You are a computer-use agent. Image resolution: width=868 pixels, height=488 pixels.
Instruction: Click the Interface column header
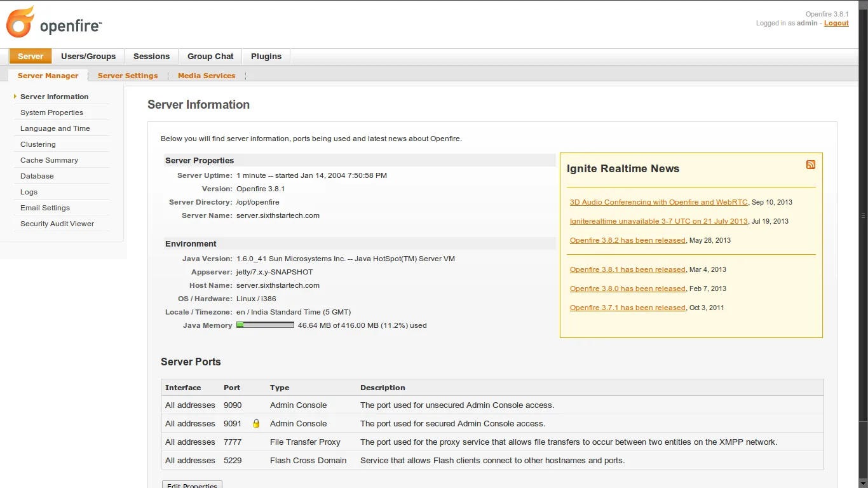(183, 388)
